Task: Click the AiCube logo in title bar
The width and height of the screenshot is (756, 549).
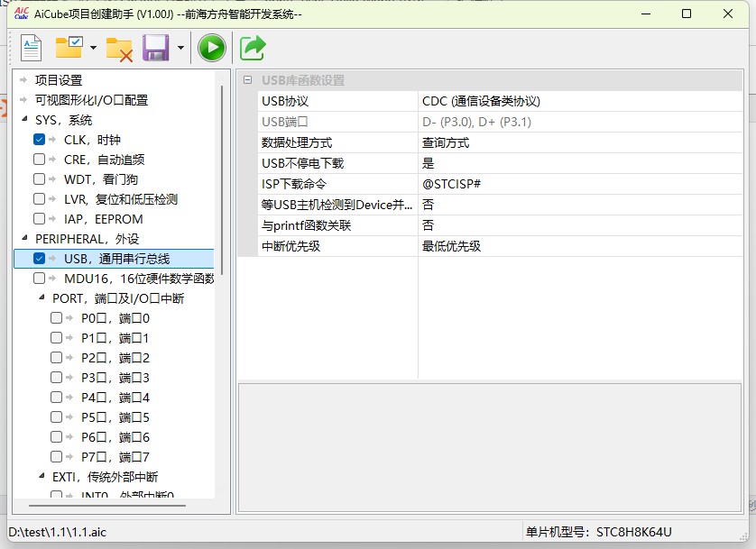Action: coord(23,14)
